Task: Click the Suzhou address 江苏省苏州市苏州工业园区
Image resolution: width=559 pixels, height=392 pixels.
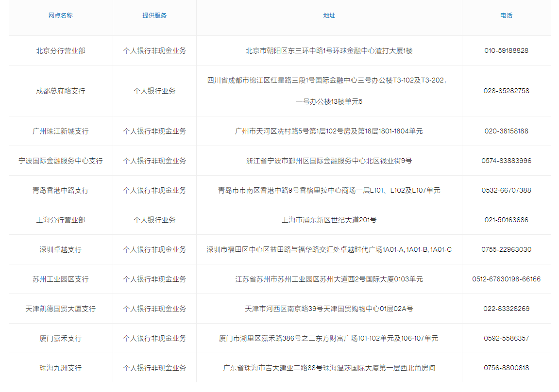Action: (329, 279)
